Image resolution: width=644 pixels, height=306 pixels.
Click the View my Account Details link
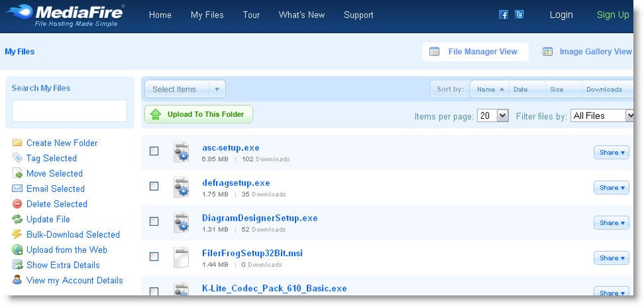(x=75, y=281)
